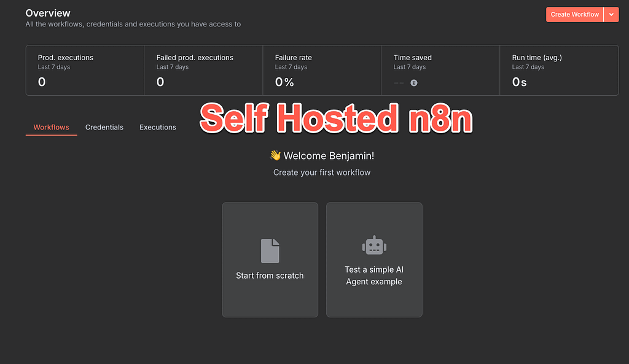Select Test a simple AI Agent example
This screenshot has width=629, height=364.
(374, 260)
